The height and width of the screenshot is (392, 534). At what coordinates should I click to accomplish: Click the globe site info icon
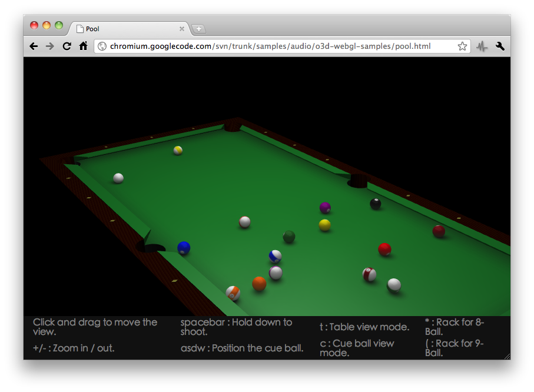tap(102, 46)
